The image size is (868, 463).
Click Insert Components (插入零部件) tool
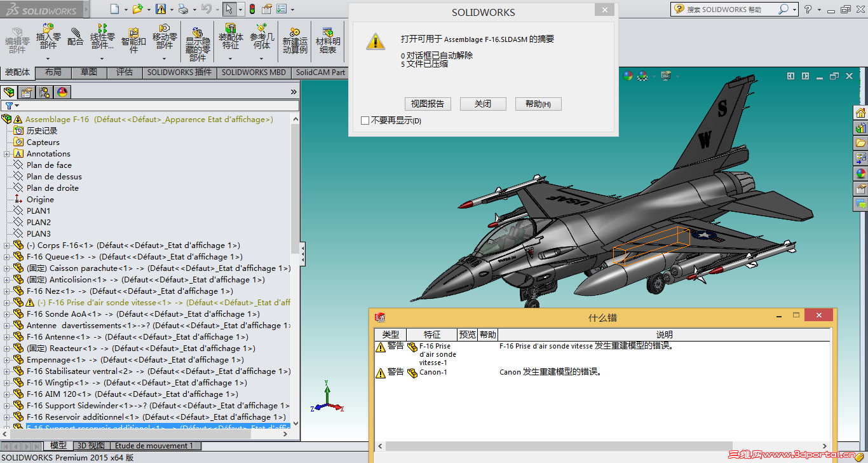pyautogui.click(x=48, y=37)
